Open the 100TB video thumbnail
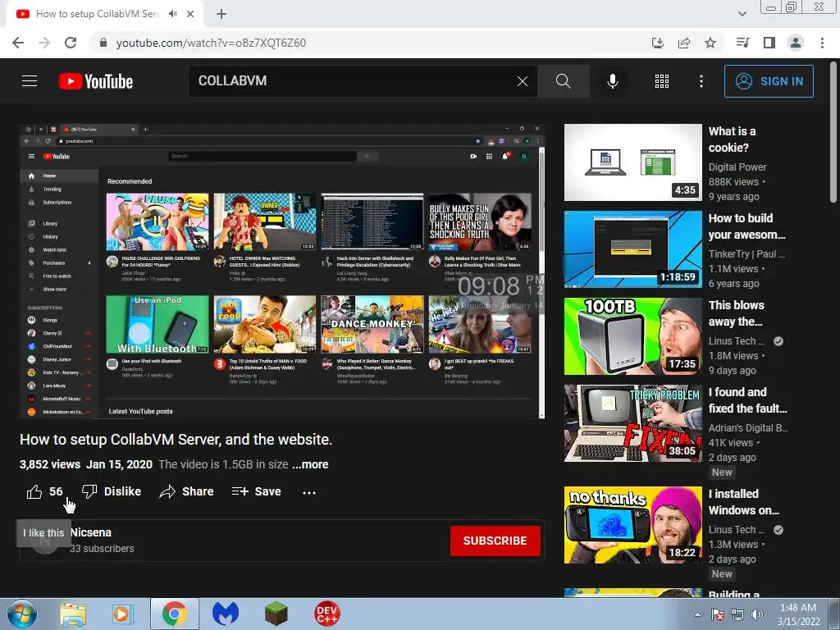840x630 pixels. coord(632,336)
